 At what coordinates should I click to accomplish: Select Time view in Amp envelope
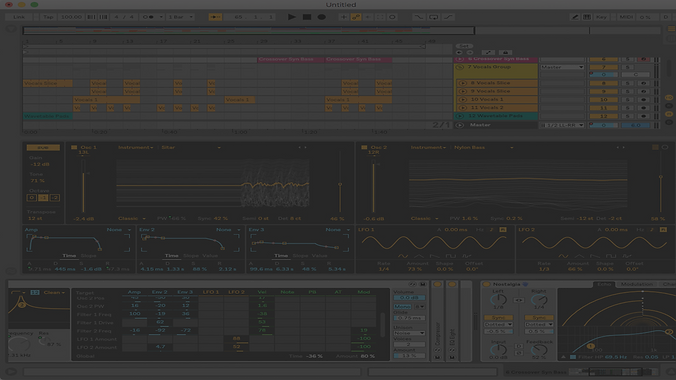click(69, 256)
